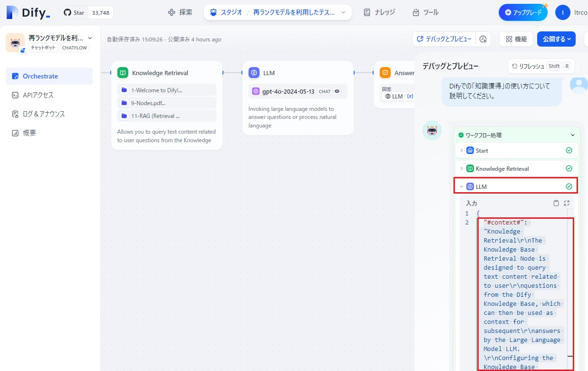Click the 公開済み 4 hours ago status text
Viewport: 588px width, 371px height.
click(x=194, y=39)
